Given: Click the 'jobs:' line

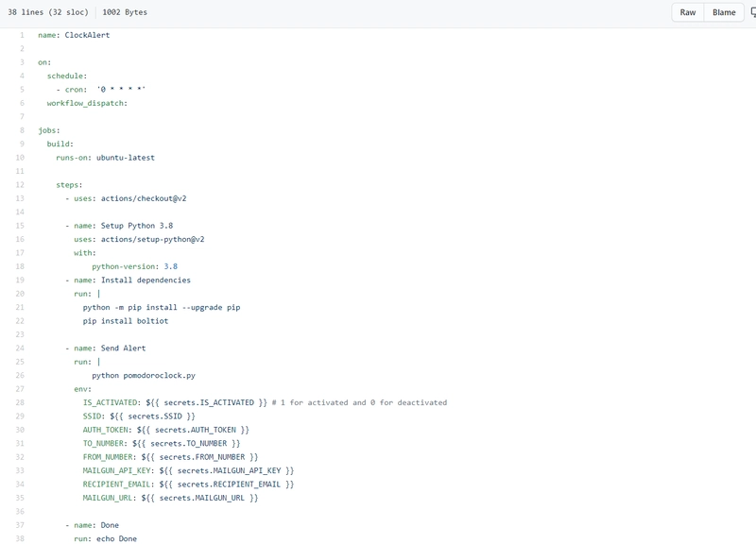Looking at the screenshot, I should 49,130.
